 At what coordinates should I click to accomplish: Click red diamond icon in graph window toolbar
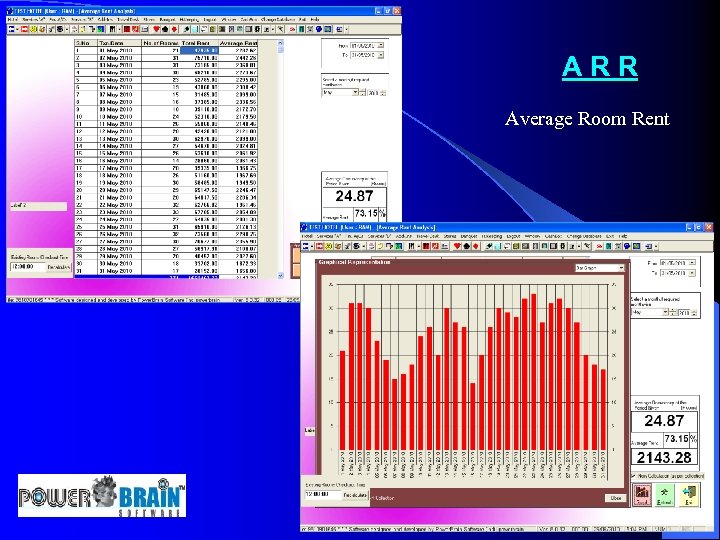(476, 247)
